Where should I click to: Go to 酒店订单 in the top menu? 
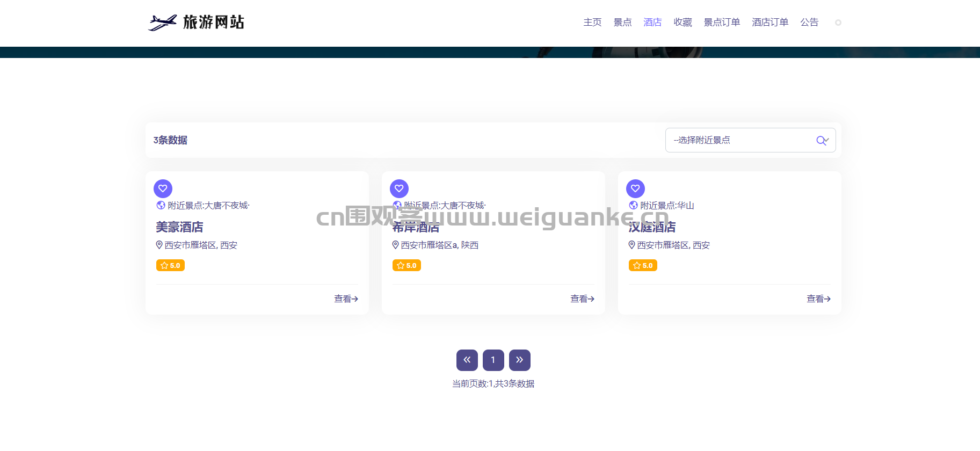(x=770, y=22)
